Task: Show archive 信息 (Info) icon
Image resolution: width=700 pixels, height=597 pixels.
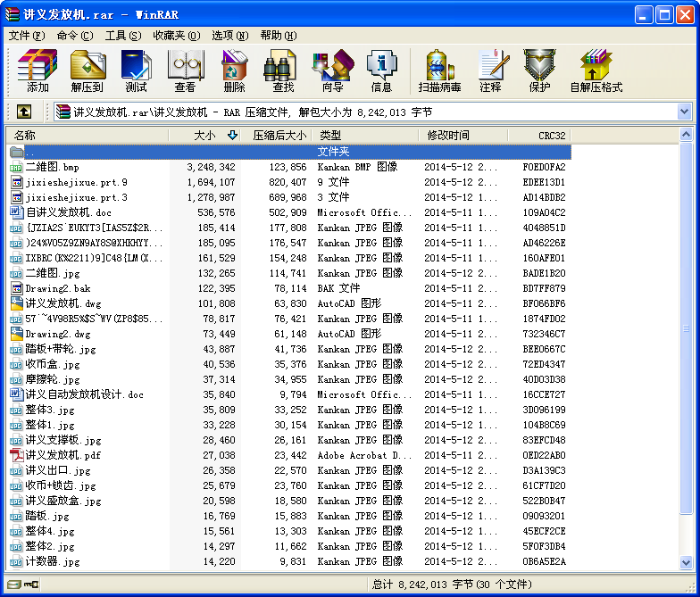Action: [x=381, y=70]
